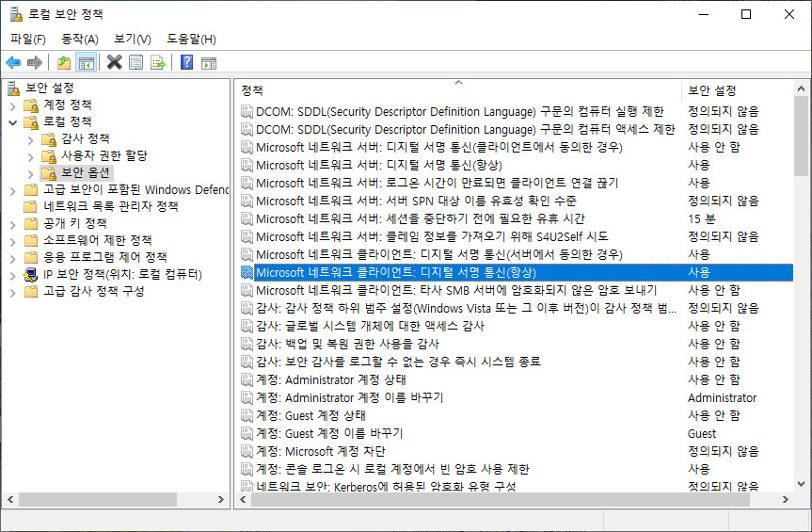Select 계정: Administrator 계정 이름 바꾸기 policy
812x532 pixels.
(x=350, y=397)
